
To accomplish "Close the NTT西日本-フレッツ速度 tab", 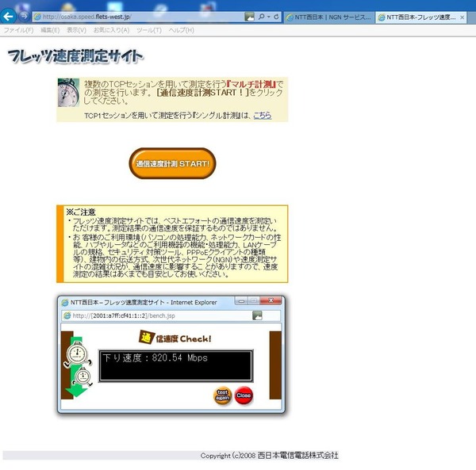I will point(462,17).
